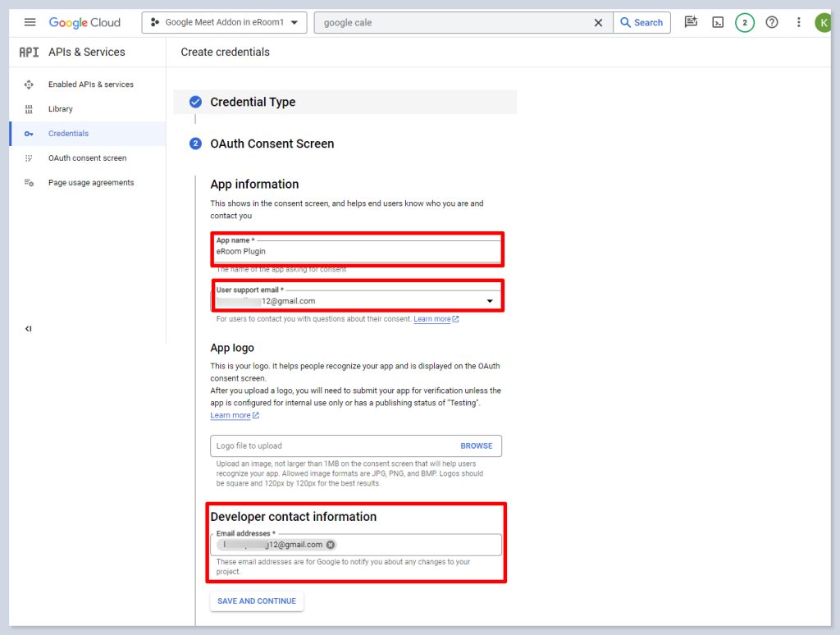
Task: Click the Google Cloud logo
Action: point(84,22)
